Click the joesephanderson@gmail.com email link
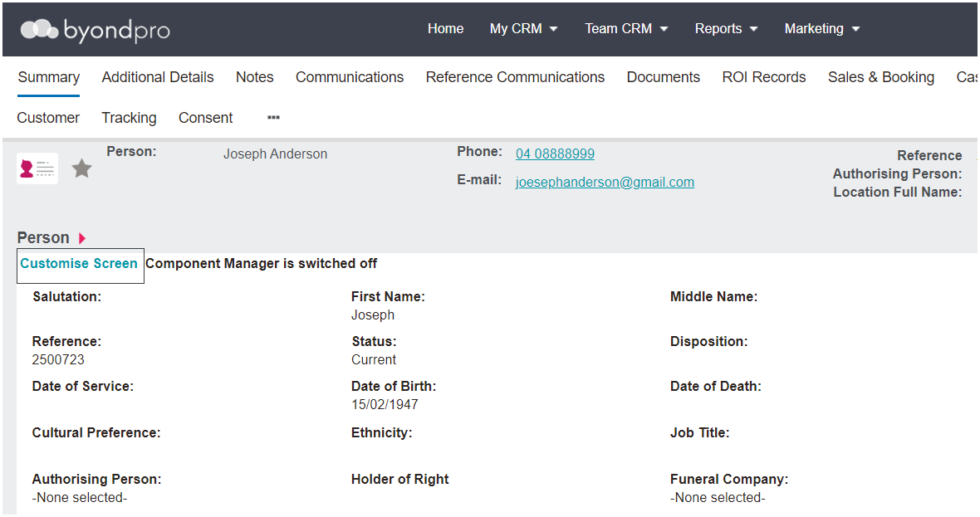This screenshot has height=517, width=980. point(605,183)
